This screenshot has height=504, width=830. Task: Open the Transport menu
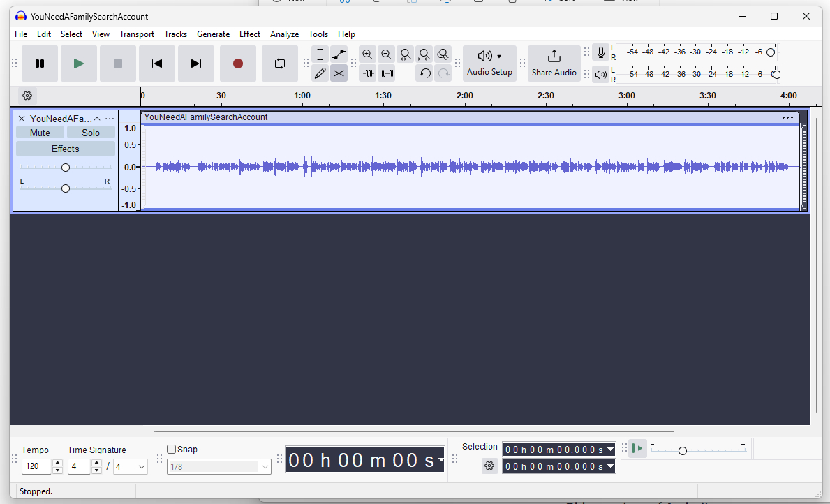(x=136, y=34)
